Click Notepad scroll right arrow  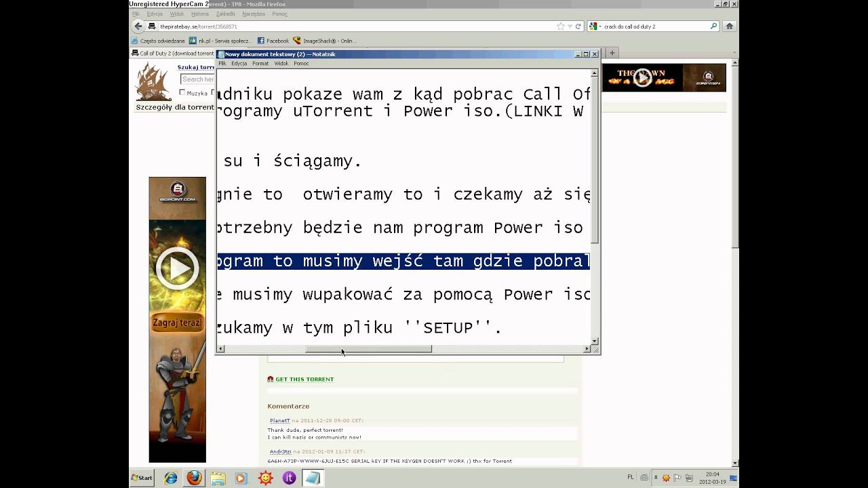tap(587, 349)
